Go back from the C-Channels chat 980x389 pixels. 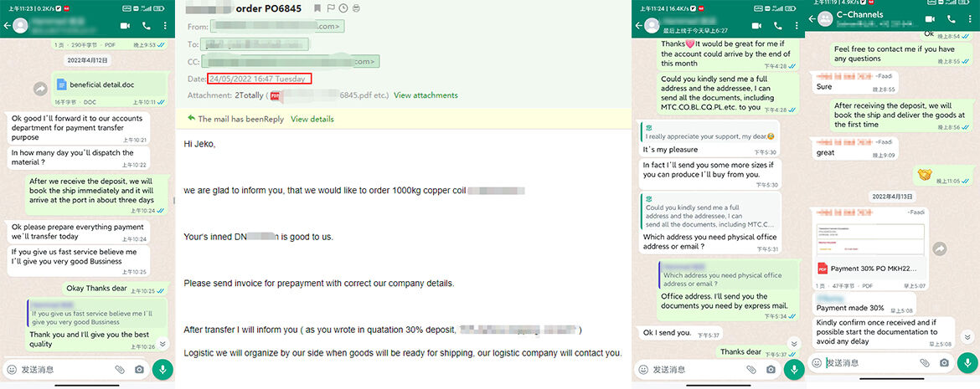[x=812, y=19]
